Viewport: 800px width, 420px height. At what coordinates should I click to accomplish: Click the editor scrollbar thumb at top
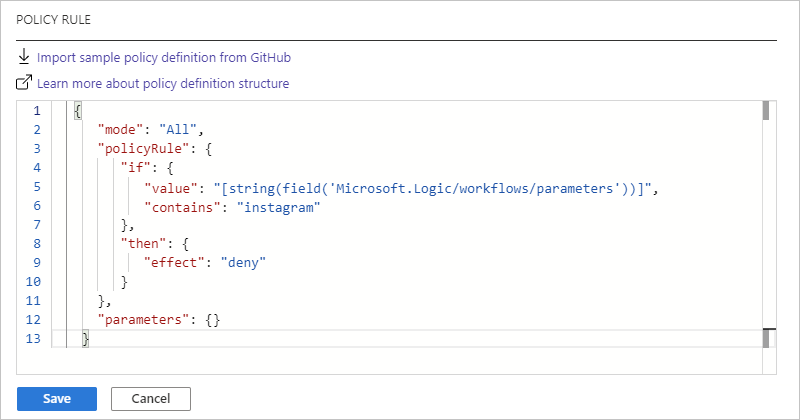[766, 110]
